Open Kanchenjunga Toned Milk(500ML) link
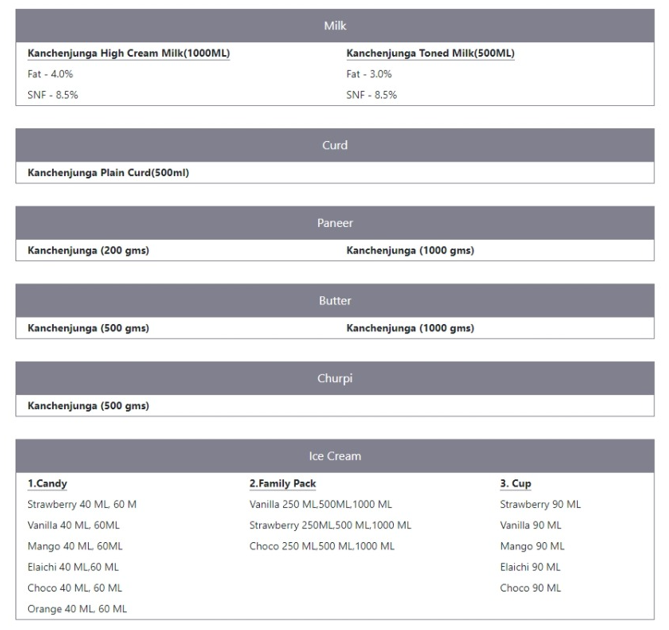This screenshot has height=630, width=669. pyautogui.click(x=430, y=53)
